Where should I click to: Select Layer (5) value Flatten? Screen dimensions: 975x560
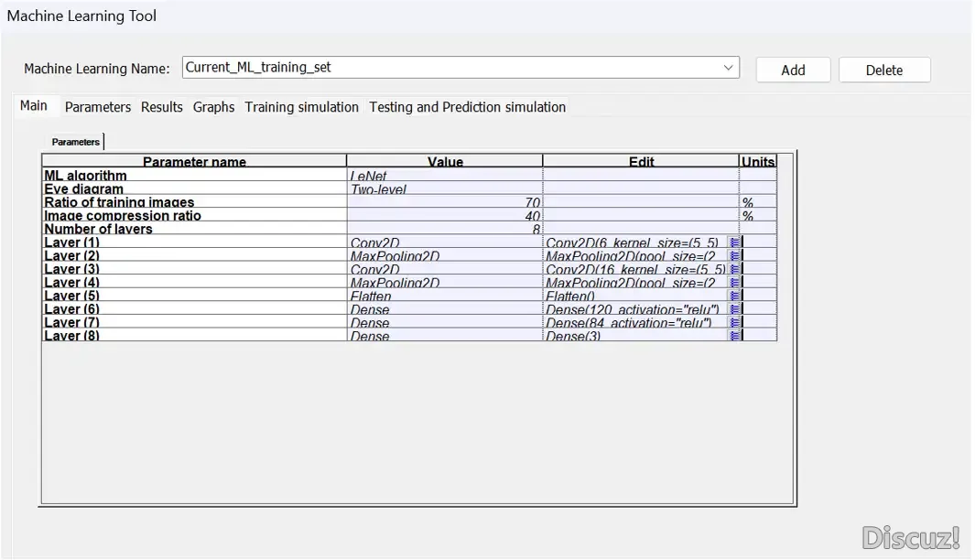coord(445,296)
